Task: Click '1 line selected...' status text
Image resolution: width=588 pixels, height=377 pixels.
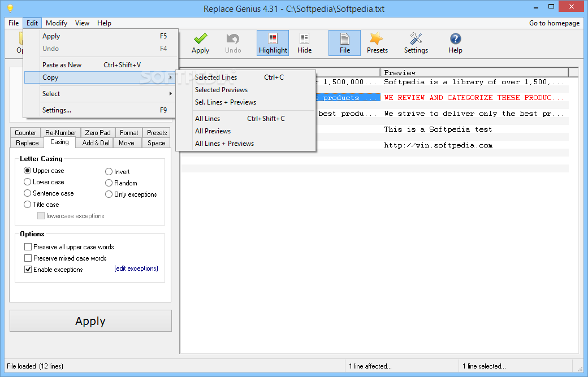Action: [x=484, y=366]
